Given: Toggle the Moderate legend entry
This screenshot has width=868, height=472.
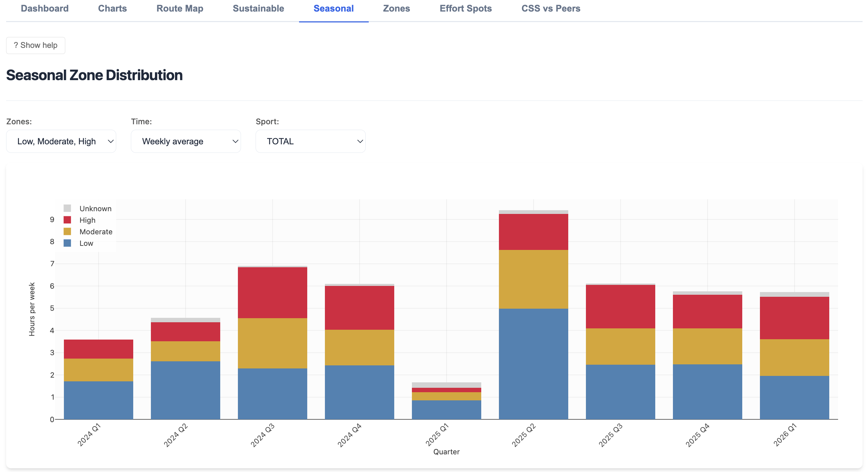Looking at the screenshot, I should tap(88, 232).
